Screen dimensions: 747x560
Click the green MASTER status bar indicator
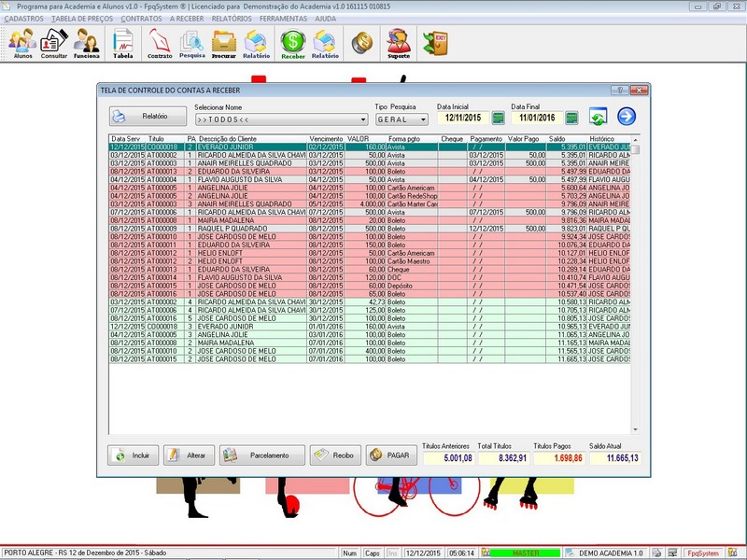point(526,553)
